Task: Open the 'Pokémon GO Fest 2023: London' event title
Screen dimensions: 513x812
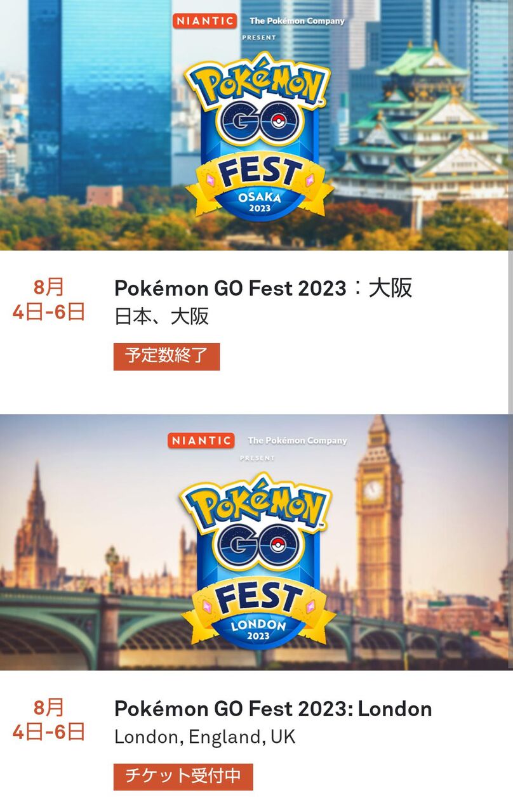Action: pos(273,709)
